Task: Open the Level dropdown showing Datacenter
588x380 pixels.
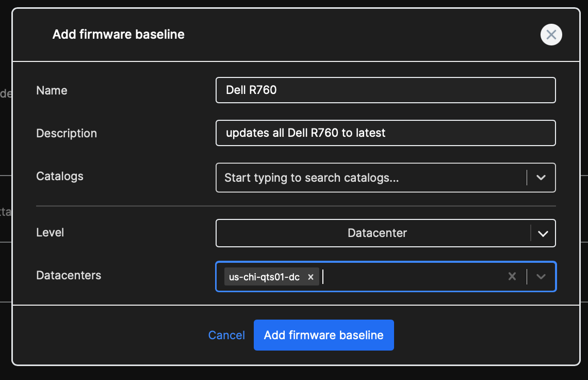Action: tap(385, 233)
